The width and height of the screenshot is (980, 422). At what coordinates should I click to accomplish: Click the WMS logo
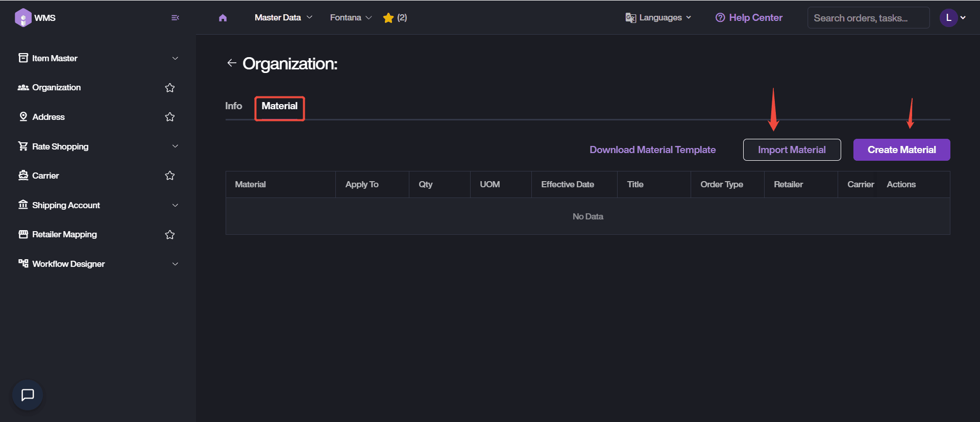click(x=23, y=18)
